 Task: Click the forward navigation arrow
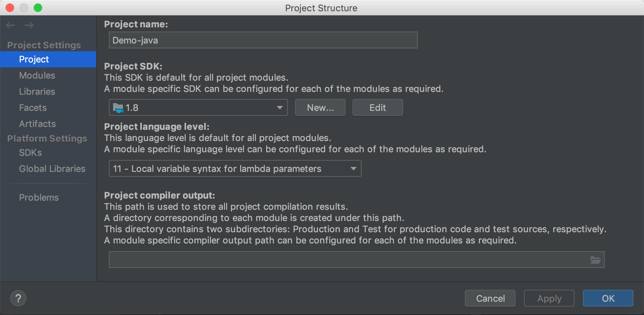(x=29, y=25)
